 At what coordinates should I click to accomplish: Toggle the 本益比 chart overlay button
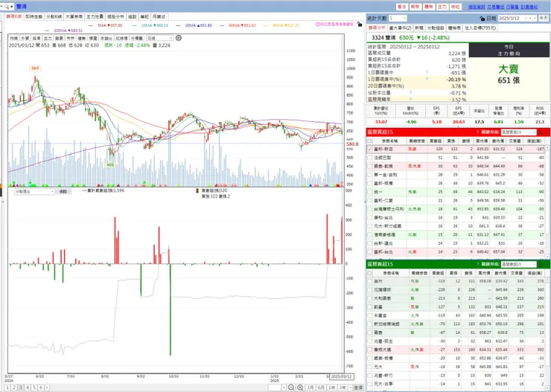click(106, 38)
